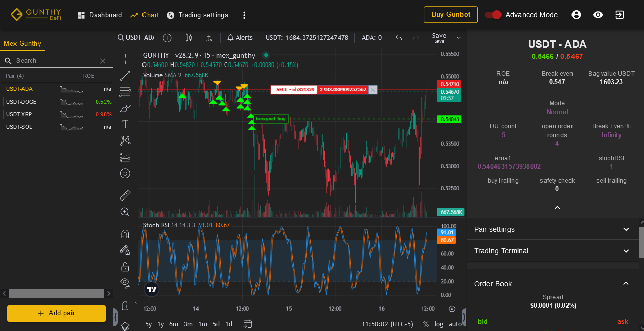This screenshot has height=331, width=644.
Task: Open the forecasting and measurement tools
Action: [x=125, y=157]
